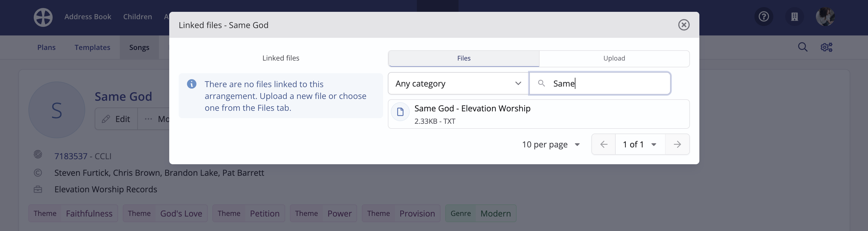Close the Linked files dialog
Image resolution: width=868 pixels, height=231 pixels.
click(684, 25)
